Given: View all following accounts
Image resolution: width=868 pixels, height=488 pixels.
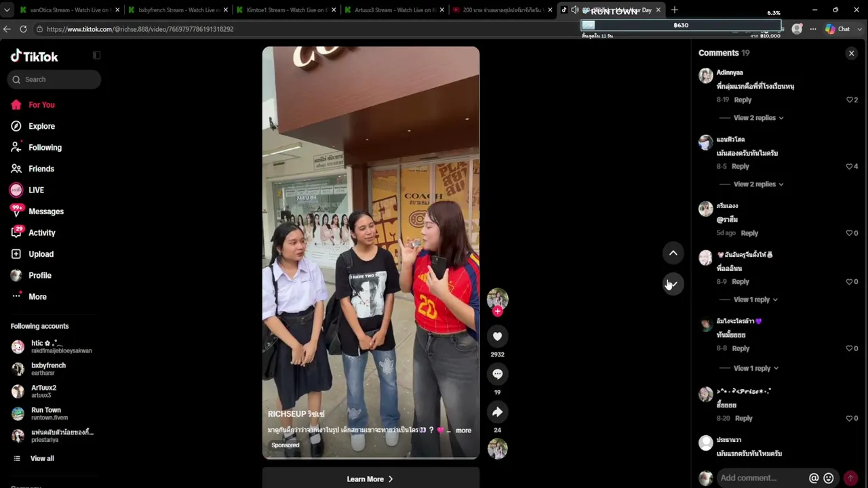Looking at the screenshot, I should 41,459.
